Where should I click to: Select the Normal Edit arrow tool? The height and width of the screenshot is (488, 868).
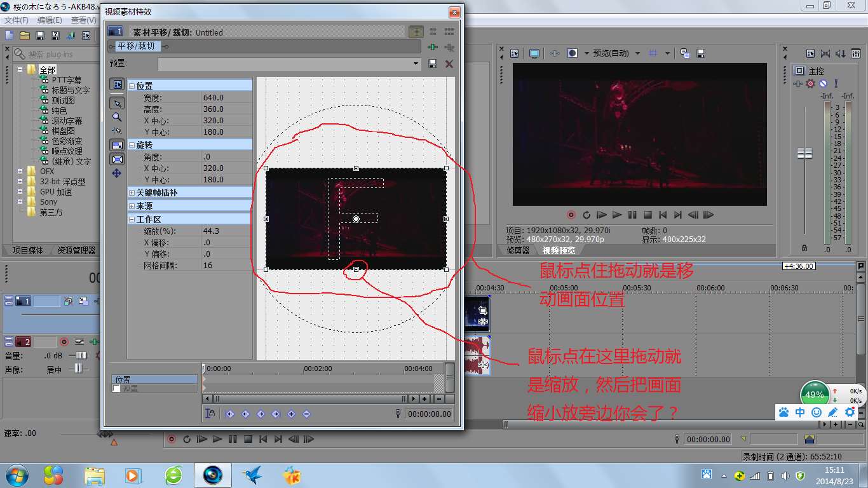coord(117,103)
